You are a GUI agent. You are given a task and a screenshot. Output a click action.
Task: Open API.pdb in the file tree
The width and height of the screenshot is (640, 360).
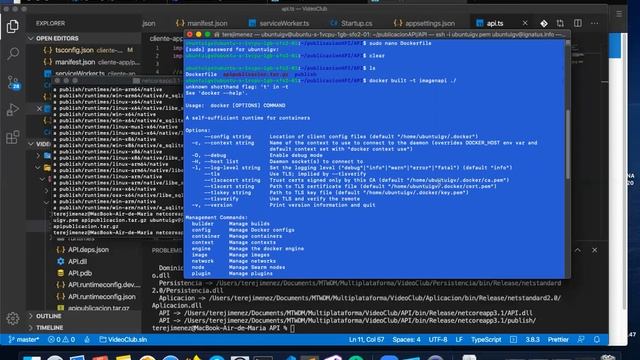point(80,273)
